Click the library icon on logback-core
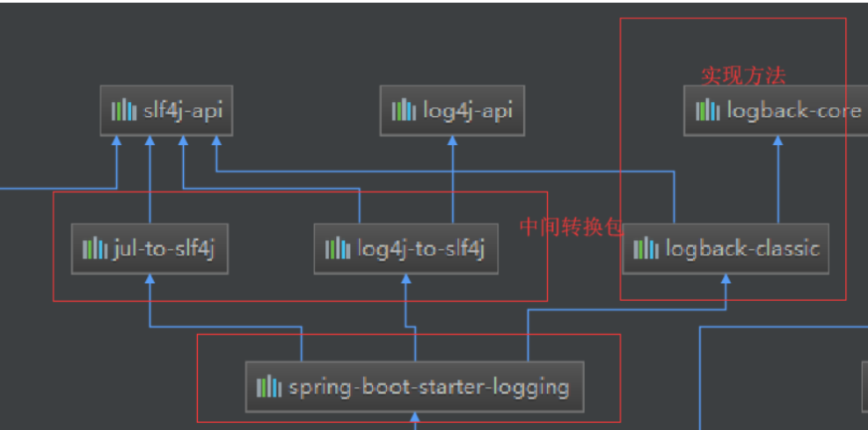Image resolution: width=868 pixels, height=430 pixels. pyautogui.click(x=708, y=111)
